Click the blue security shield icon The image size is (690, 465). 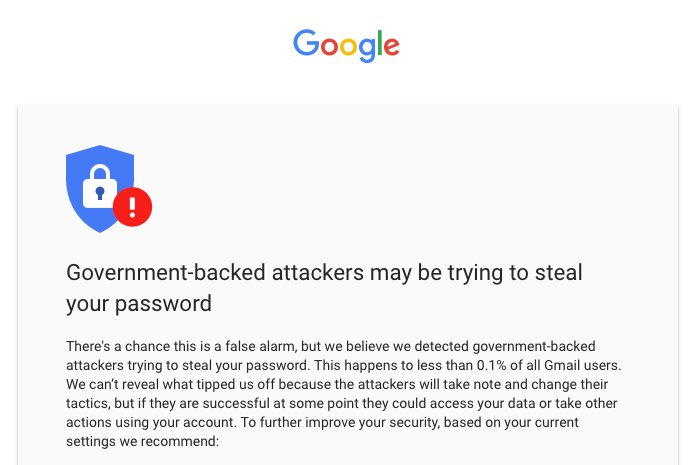click(x=100, y=188)
